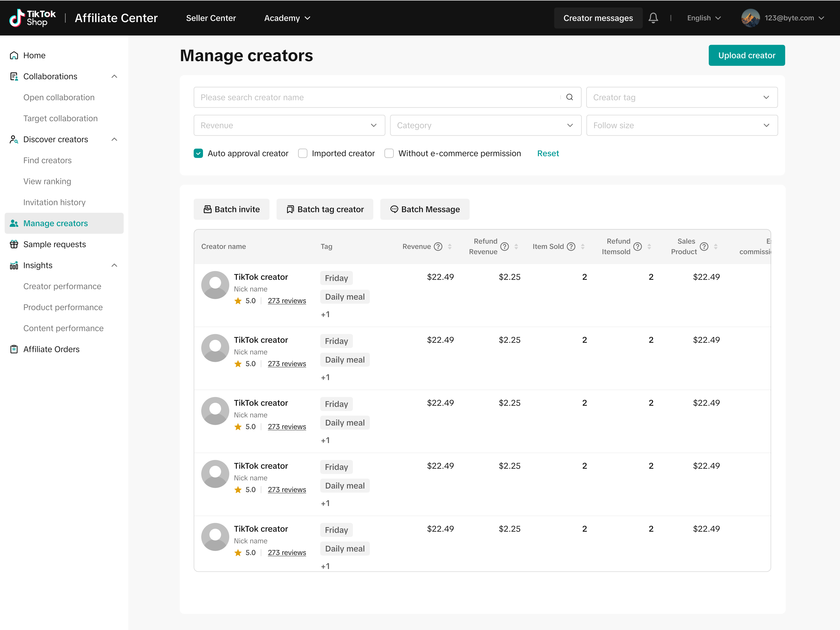Screen dimensions: 840x630
Task: Focus the creator name search field
Action: coord(376,97)
